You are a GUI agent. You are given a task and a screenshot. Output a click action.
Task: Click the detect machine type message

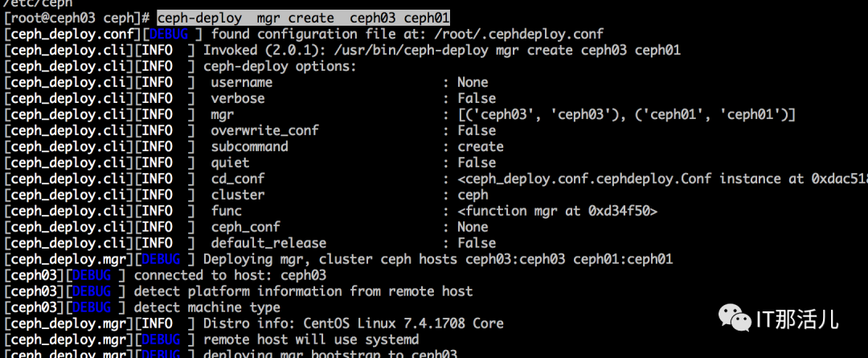point(207,307)
